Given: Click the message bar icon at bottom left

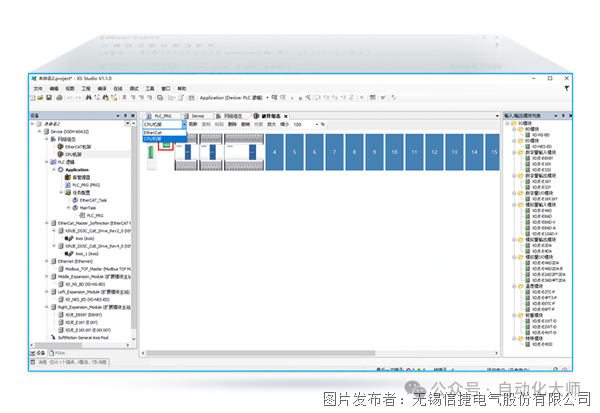Looking at the screenshot, I should coord(33,362).
